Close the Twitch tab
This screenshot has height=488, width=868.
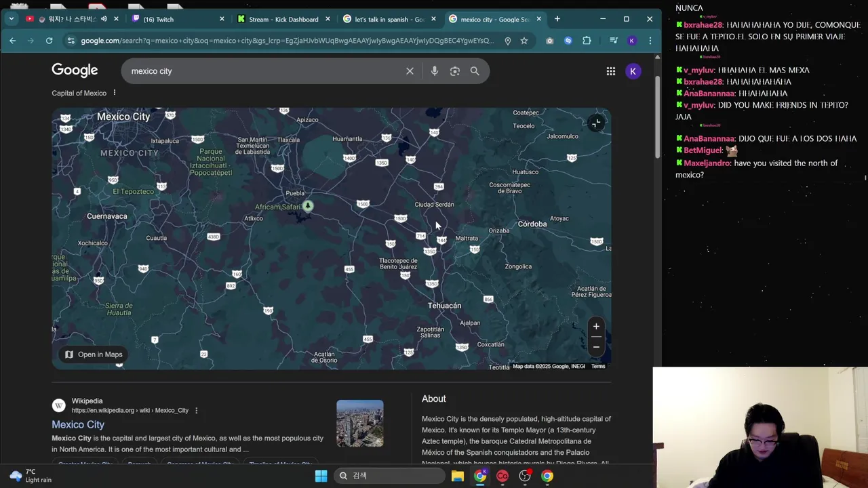pos(222,19)
